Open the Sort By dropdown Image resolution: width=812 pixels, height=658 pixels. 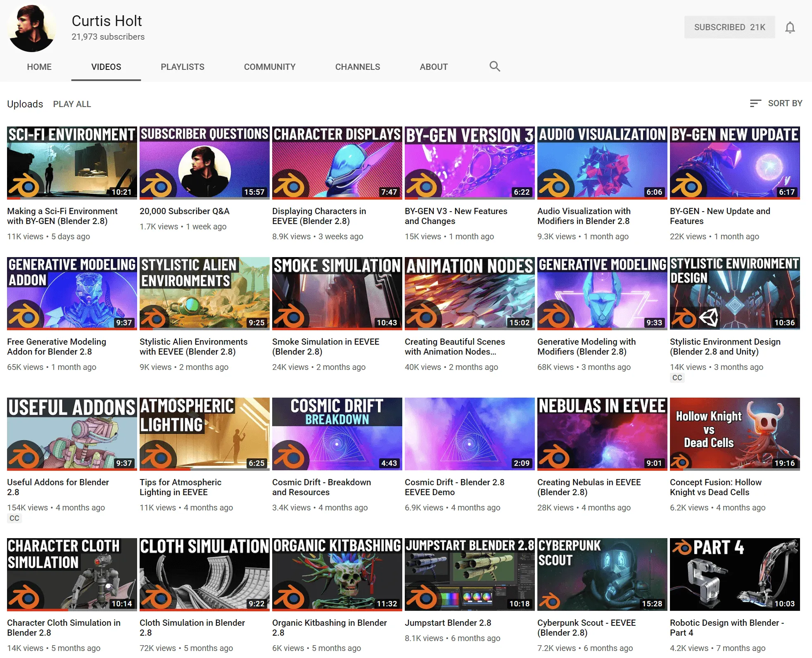(784, 103)
